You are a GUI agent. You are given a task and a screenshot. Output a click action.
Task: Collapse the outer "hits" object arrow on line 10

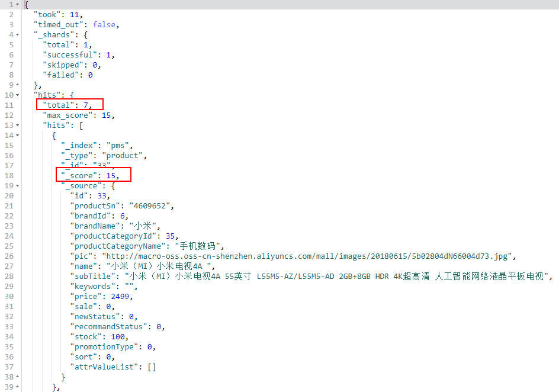18,95
